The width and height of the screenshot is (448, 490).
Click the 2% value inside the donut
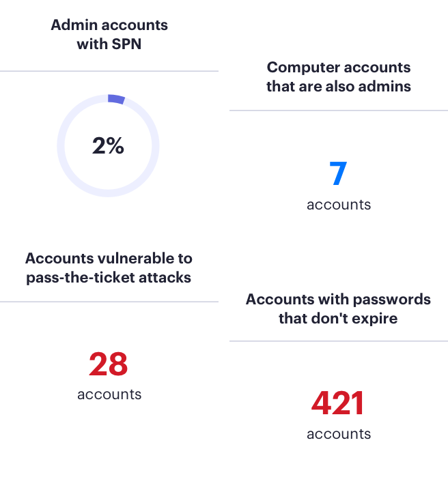[108, 145]
